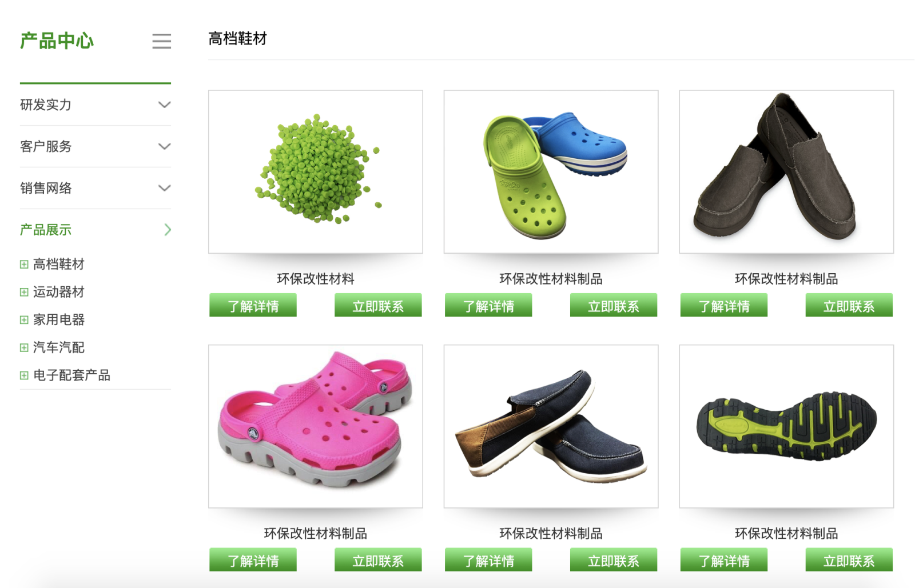Open the hamburger menu beside 产品中心

(x=162, y=41)
